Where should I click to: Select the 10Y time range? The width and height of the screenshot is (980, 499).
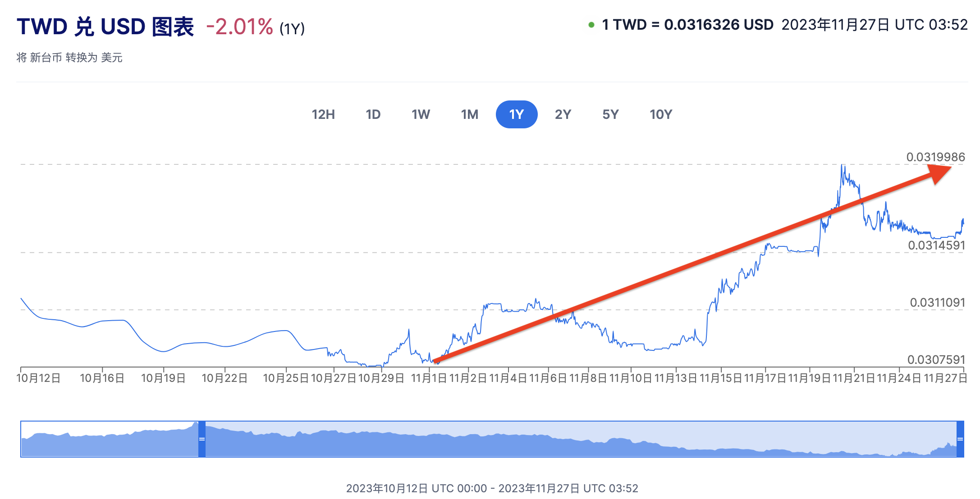(661, 114)
